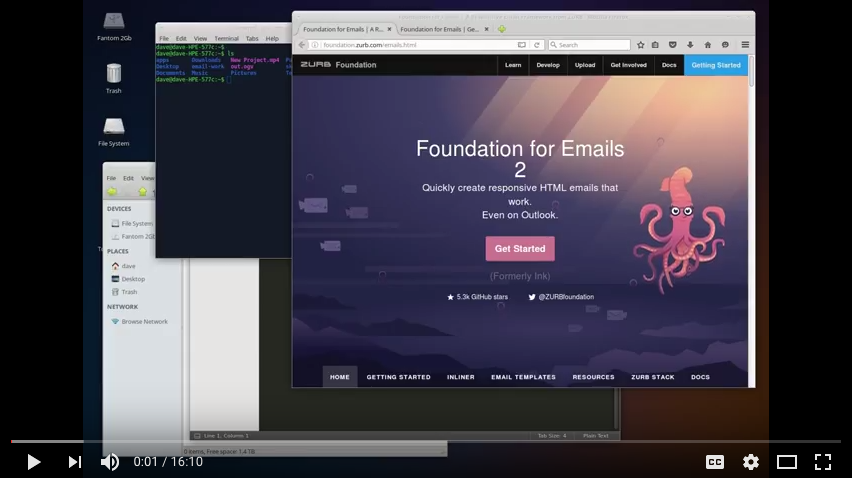Select dave home folder in sidebar
Viewport: 852px width, 478px height.
click(x=124, y=266)
